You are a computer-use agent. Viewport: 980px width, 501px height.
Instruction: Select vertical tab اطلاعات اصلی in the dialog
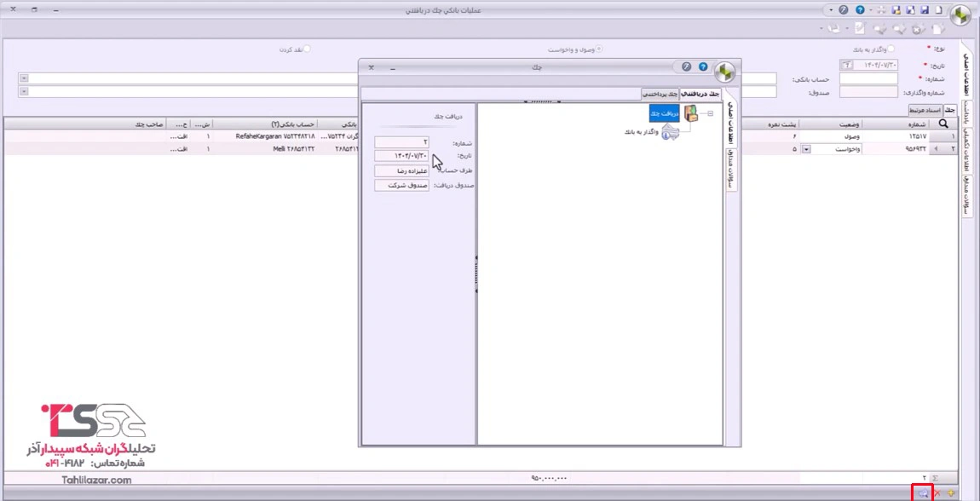point(732,123)
